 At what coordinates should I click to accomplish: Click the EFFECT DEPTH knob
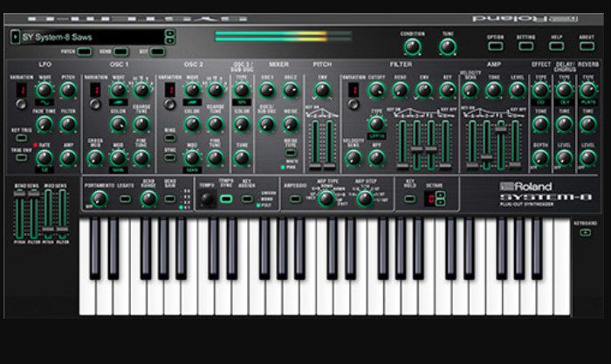tap(540, 158)
